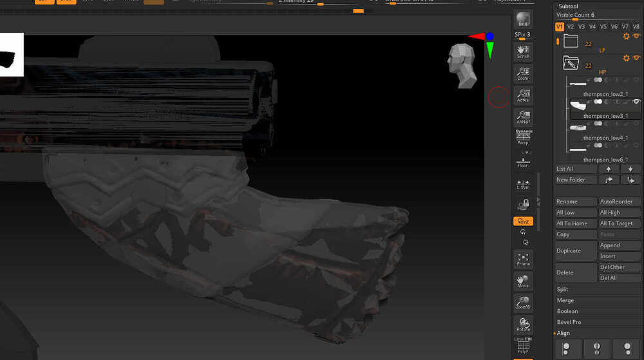Collapse the Subtool palette header

(568, 6)
